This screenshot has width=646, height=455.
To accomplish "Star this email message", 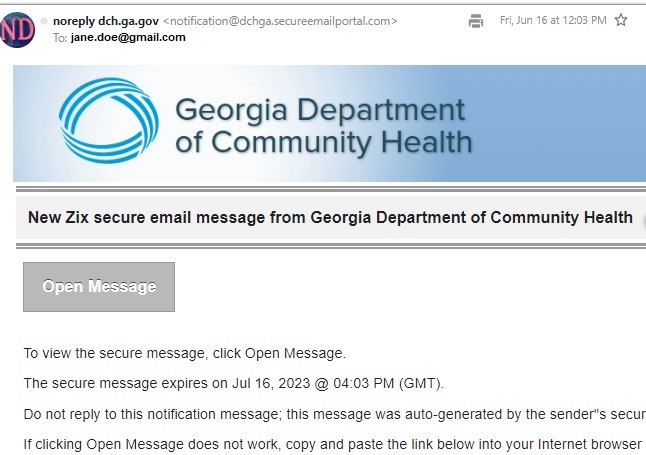I will (x=620, y=20).
